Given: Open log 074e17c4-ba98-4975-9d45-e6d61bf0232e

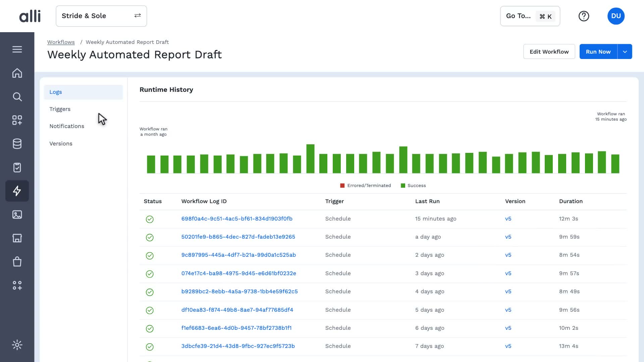Looking at the screenshot, I should click(238, 274).
